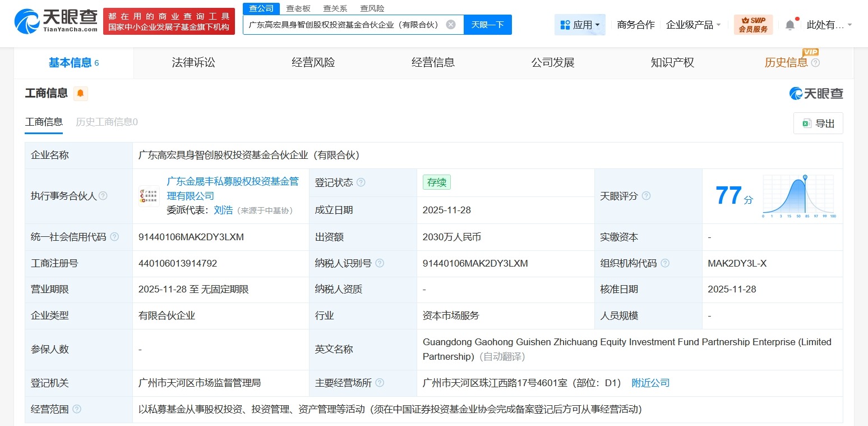Click the 登记状态 help question mark icon
The width and height of the screenshot is (868, 426).
(362, 182)
